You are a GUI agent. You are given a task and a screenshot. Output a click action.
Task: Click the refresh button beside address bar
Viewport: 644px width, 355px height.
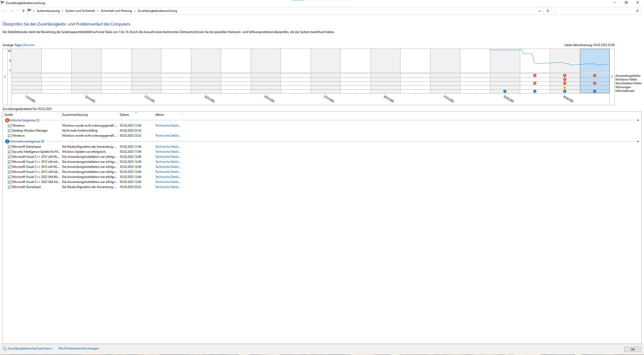click(548, 11)
